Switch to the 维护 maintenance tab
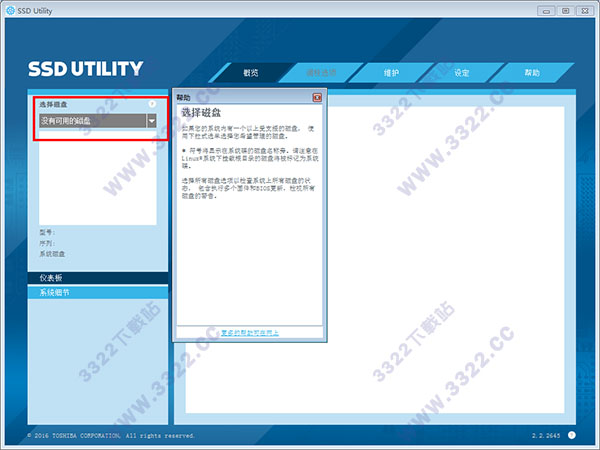Viewport: 600px width, 450px height. point(391,73)
